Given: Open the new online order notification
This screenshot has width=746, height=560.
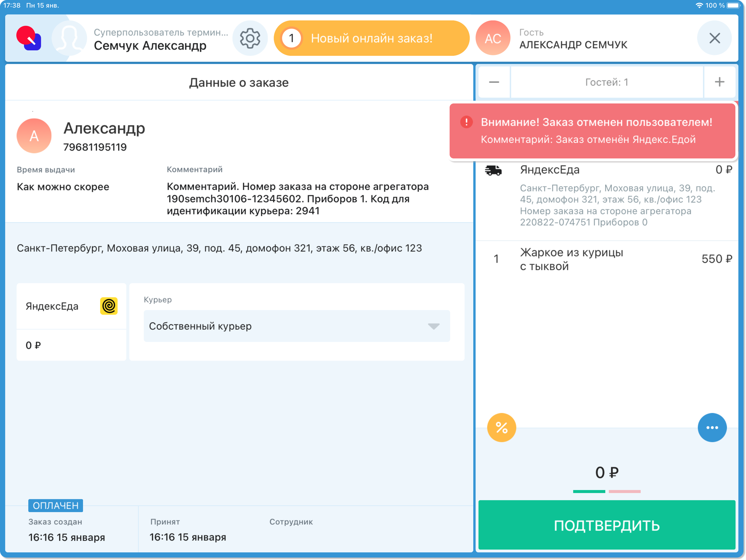Looking at the screenshot, I should [371, 38].
